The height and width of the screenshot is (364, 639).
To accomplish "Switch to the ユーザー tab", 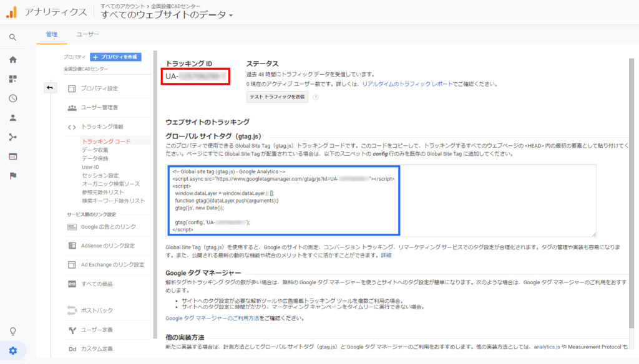I will coord(87,34).
